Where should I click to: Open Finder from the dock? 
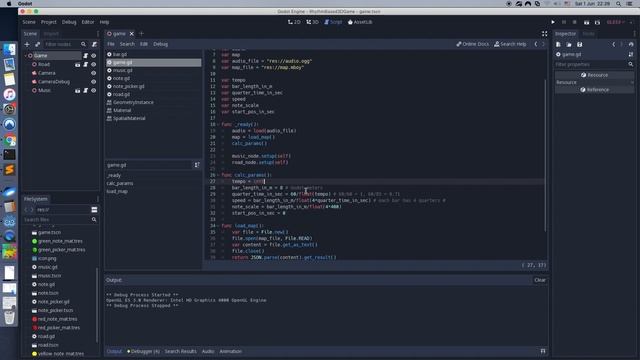coord(9,49)
